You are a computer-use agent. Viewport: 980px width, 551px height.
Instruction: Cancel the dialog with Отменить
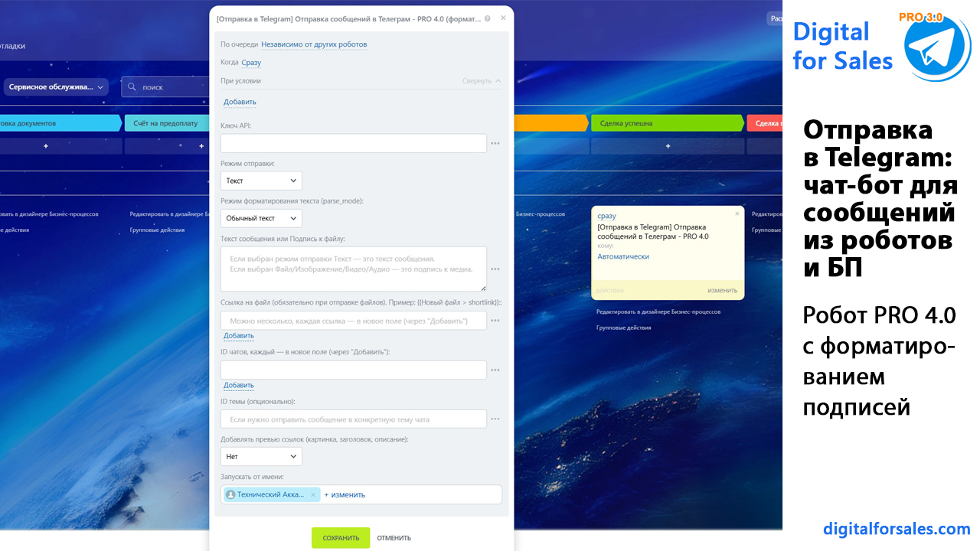point(394,538)
